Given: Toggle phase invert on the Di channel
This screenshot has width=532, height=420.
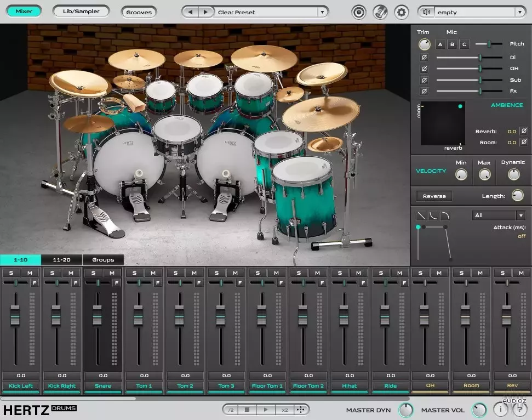Looking at the screenshot, I should (424, 57).
